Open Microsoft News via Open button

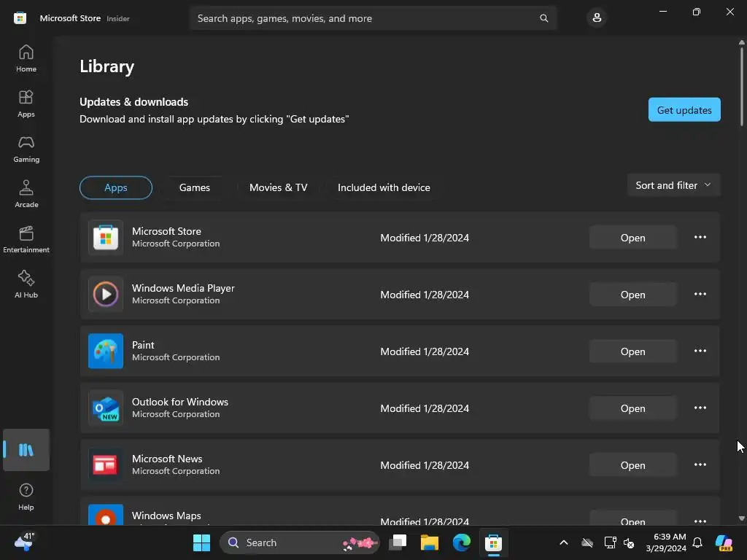tap(632, 465)
